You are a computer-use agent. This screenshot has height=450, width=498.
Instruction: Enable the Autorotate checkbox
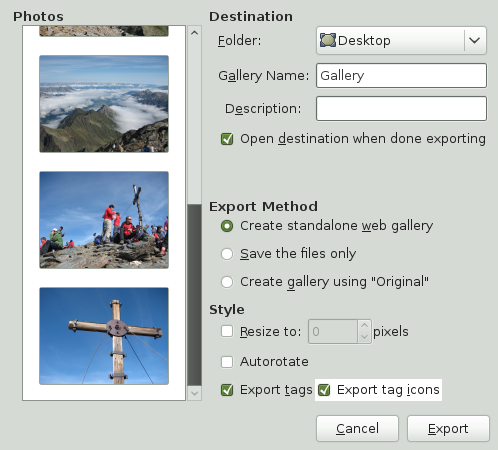click(227, 362)
